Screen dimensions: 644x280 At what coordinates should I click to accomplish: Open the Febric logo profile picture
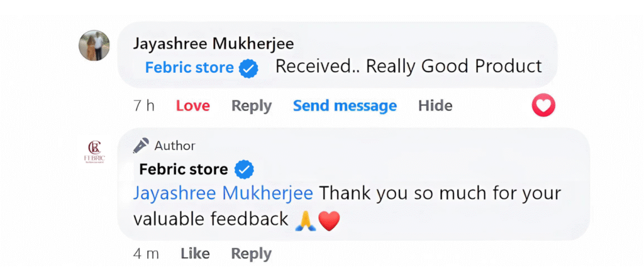[94, 151]
